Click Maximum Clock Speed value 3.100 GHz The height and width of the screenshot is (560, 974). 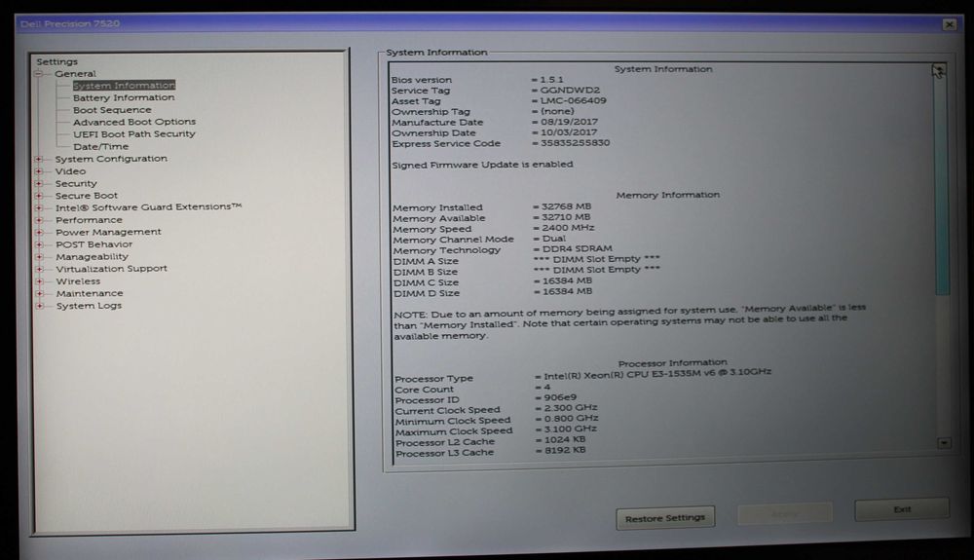click(570, 429)
